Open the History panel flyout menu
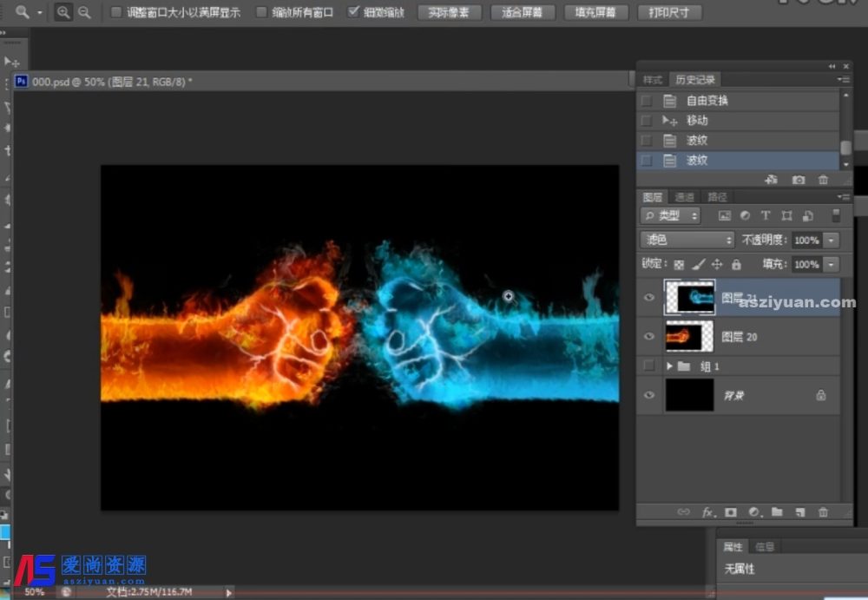Image resolution: width=868 pixels, height=600 pixels. (x=843, y=80)
